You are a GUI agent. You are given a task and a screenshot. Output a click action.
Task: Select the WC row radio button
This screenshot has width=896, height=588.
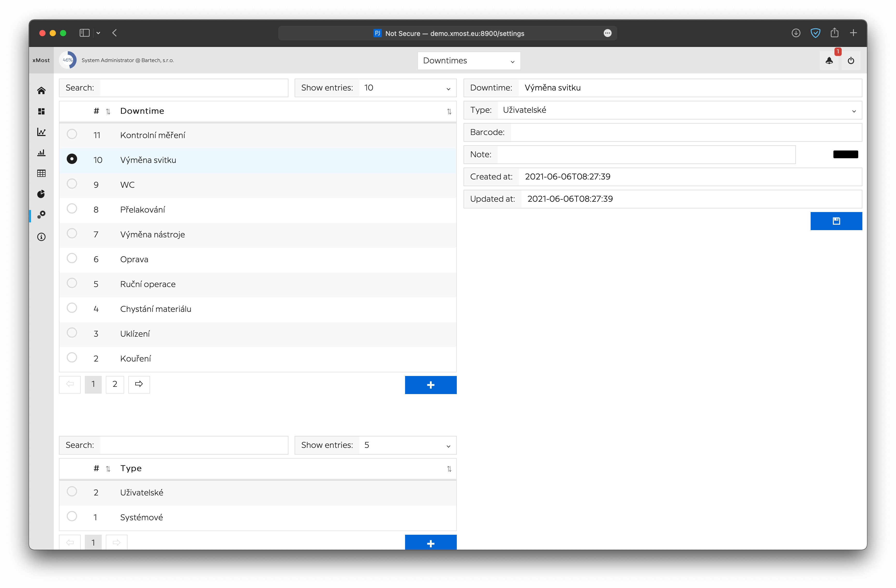click(72, 184)
